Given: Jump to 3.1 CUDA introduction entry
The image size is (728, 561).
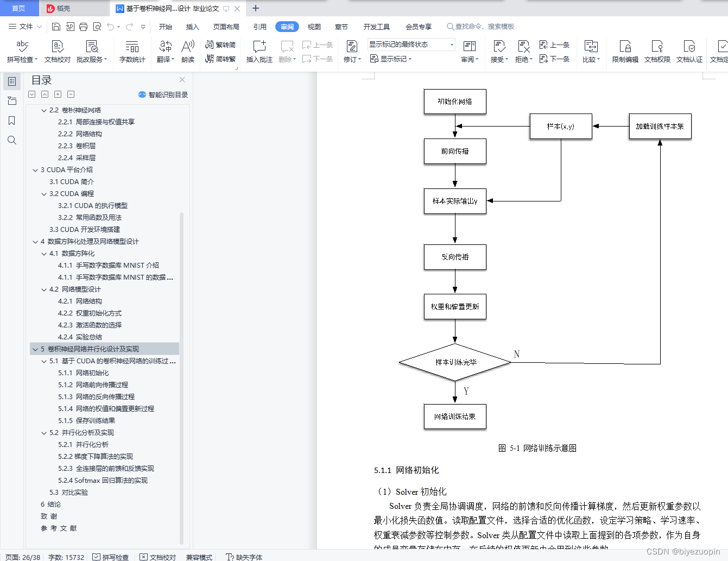Looking at the screenshot, I should pos(72,182).
